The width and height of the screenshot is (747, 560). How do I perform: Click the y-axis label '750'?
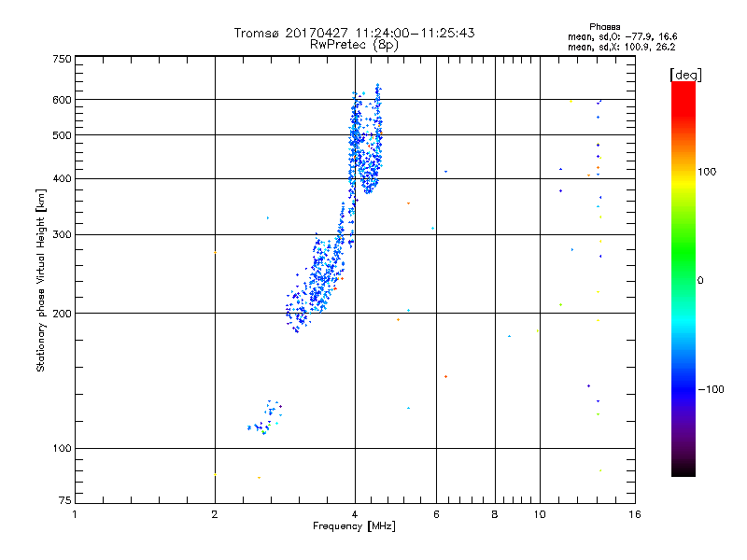point(62,59)
